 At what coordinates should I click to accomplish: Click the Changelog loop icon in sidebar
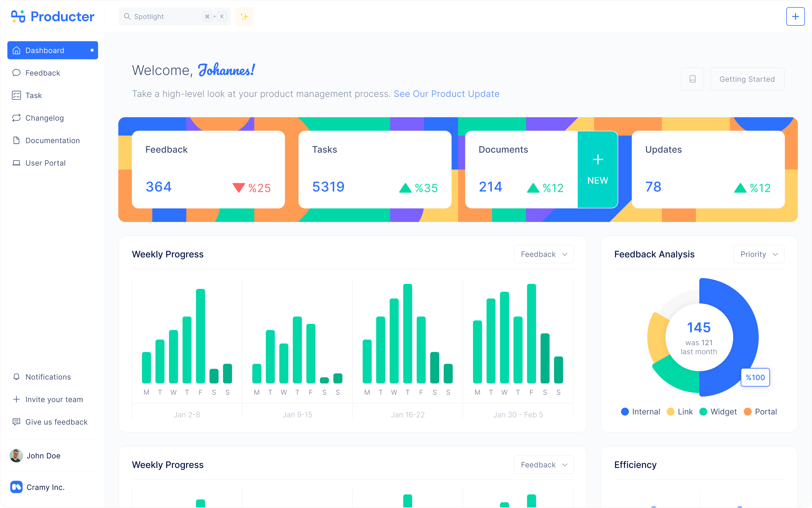(x=16, y=118)
